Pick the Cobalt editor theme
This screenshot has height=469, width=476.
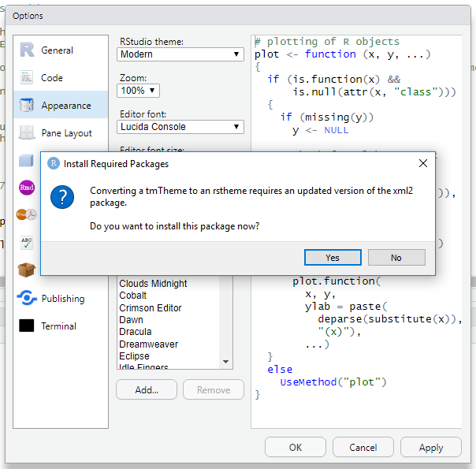click(132, 296)
